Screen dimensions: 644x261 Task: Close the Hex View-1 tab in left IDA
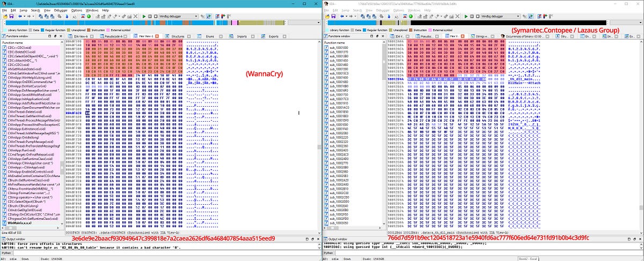pyautogui.click(x=157, y=36)
